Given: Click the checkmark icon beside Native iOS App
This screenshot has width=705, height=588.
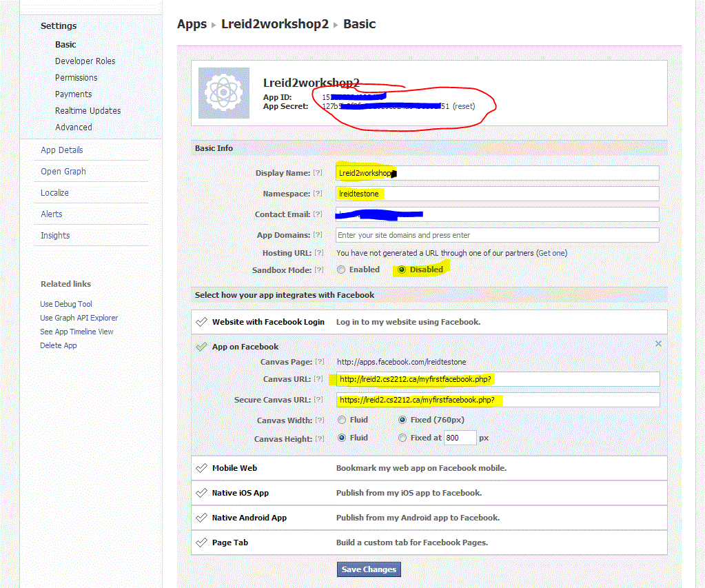Looking at the screenshot, I should [x=201, y=493].
